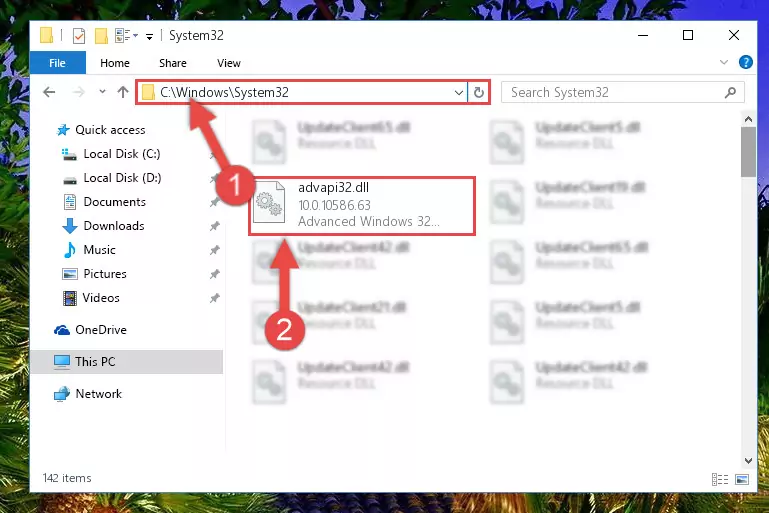The image size is (769, 513).
Task: Click the Network icon in sidebar
Action: [x=62, y=394]
